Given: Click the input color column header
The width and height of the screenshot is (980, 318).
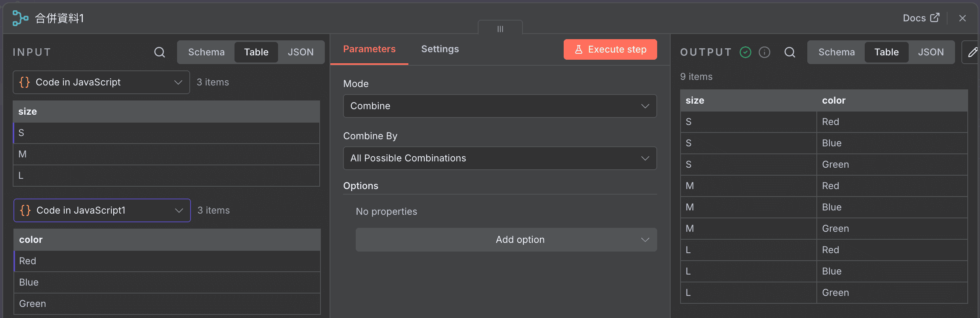Looking at the screenshot, I should (x=167, y=240).
